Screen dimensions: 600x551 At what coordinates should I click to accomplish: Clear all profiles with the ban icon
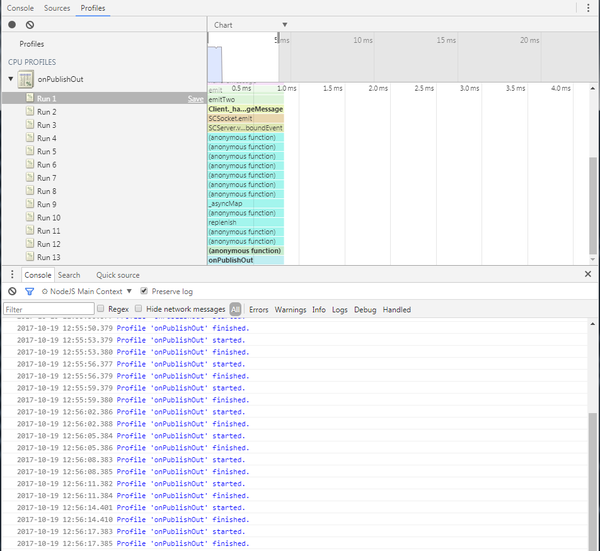(x=30, y=25)
